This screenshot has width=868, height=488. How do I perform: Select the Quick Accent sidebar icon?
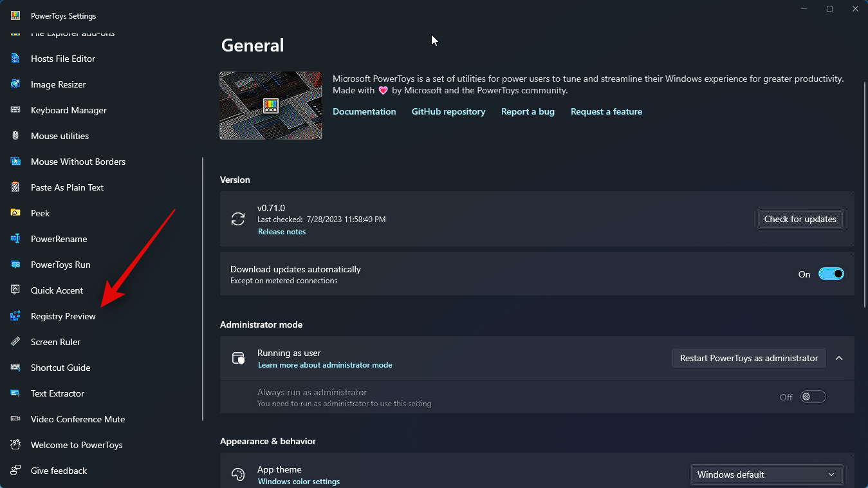15,290
